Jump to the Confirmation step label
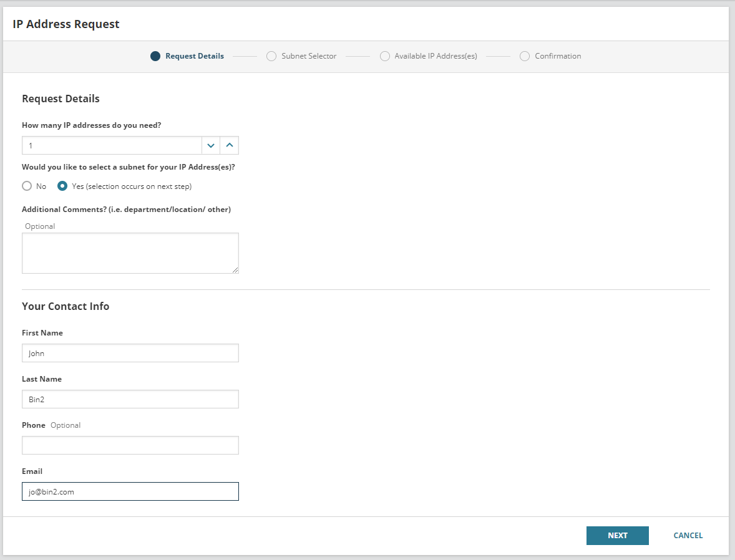 click(558, 56)
